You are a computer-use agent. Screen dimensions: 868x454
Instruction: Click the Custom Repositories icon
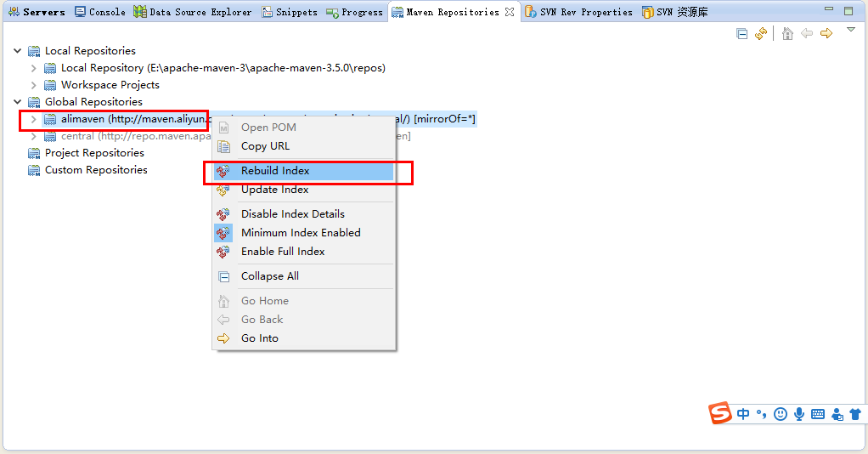34,170
